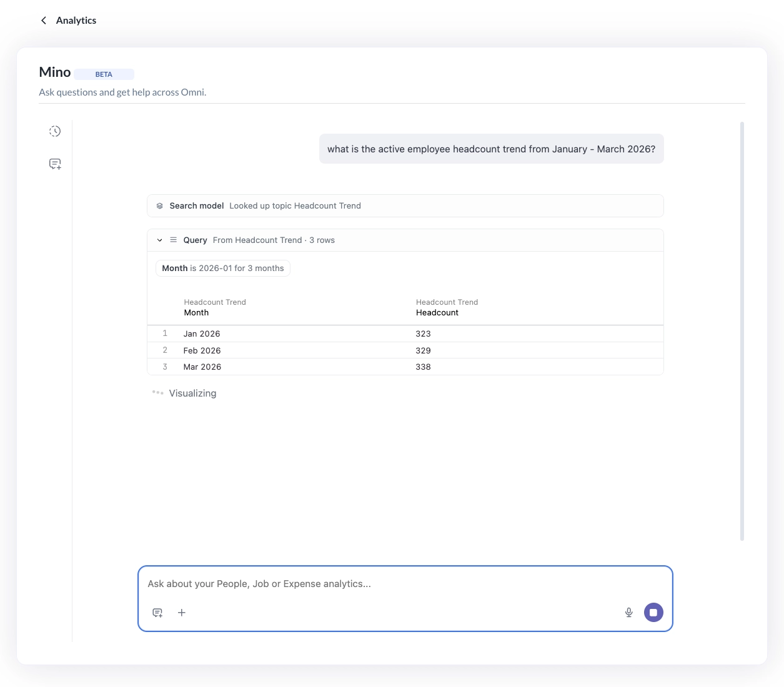Stop the response generation button
This screenshot has height=687, width=784.
(653, 613)
